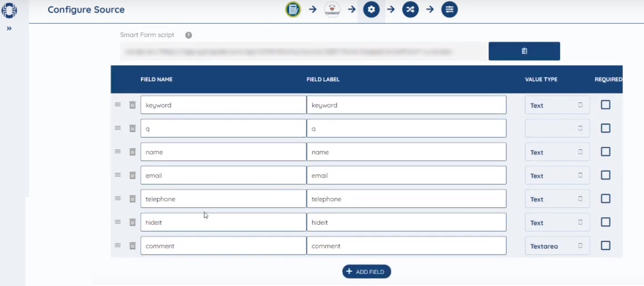The height and width of the screenshot is (286, 644).
Task: Delete the keyword field row
Action: click(132, 105)
